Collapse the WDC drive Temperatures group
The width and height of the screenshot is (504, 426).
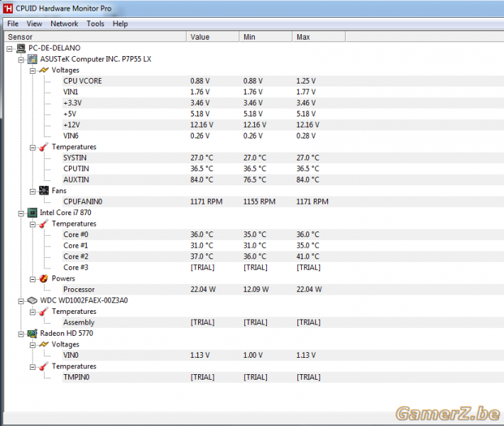coord(33,312)
